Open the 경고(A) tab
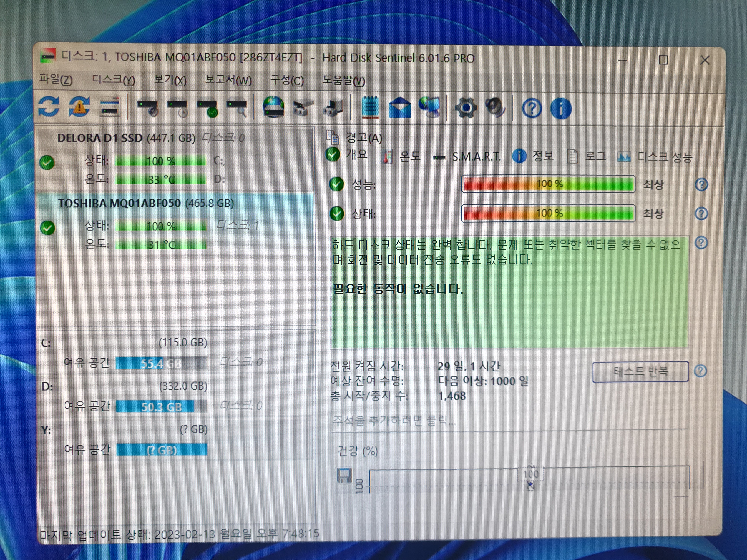The width and height of the screenshot is (747, 560). [x=354, y=137]
